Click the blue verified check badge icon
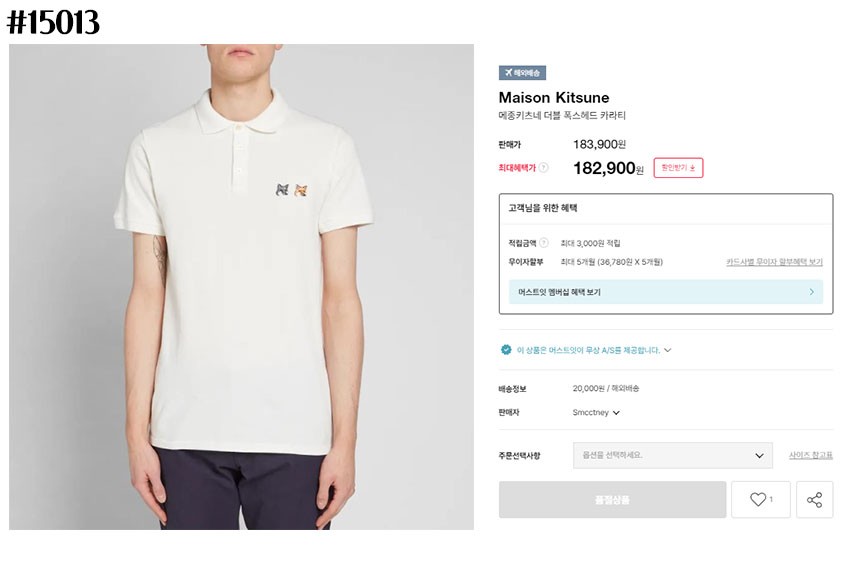Screen dimensions: 860x578 click(506, 350)
